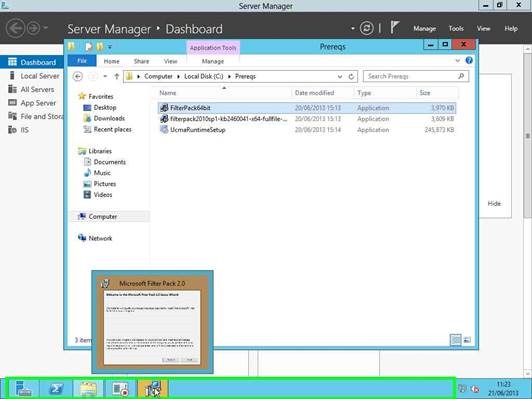Open the View menu in Server Manager
The height and width of the screenshot is (399, 532).
point(483,28)
